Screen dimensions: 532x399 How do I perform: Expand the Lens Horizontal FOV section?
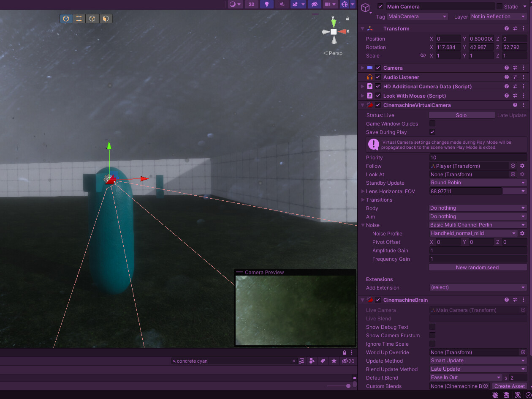pyautogui.click(x=363, y=191)
